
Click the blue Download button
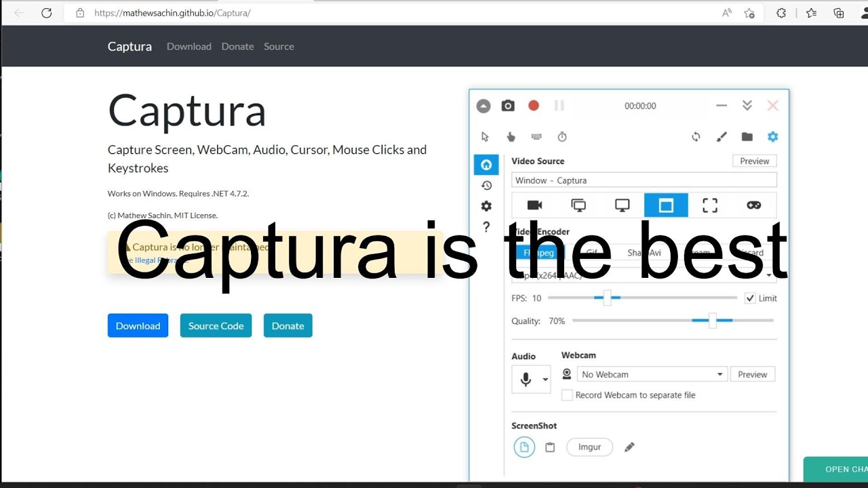pos(138,325)
